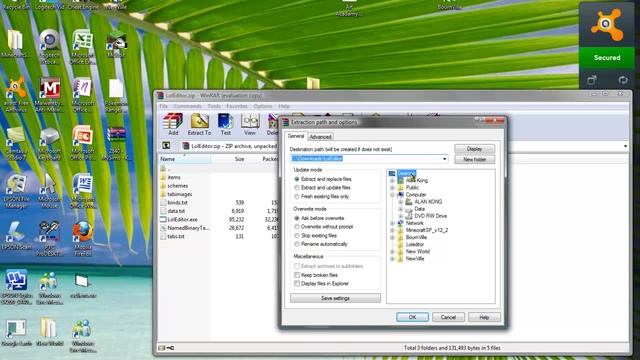Click the Test archive toolbar icon
640x360 pixels.
tap(225, 124)
